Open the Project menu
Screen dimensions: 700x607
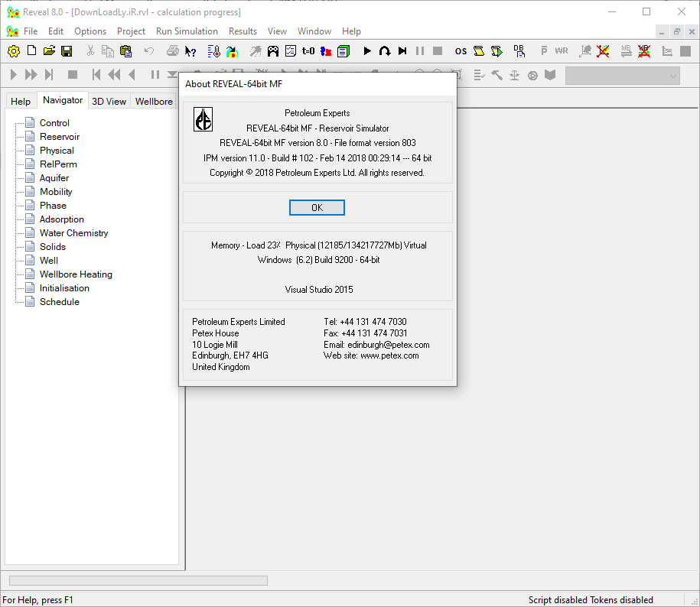131,31
